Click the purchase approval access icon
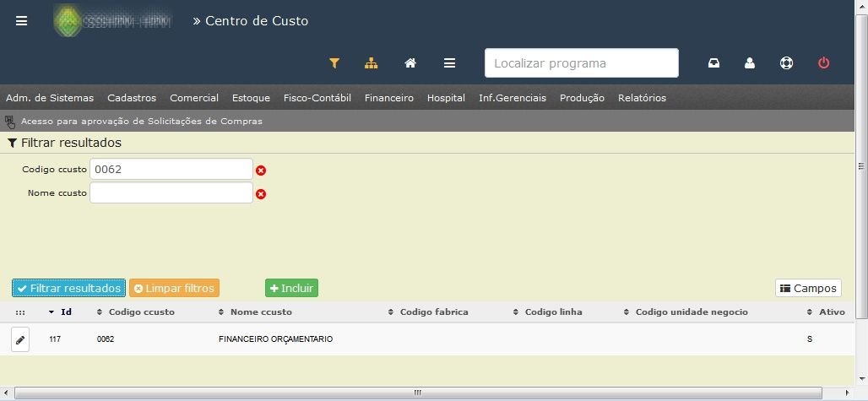Screen dimensions: 868x401 pyautogui.click(x=10, y=121)
